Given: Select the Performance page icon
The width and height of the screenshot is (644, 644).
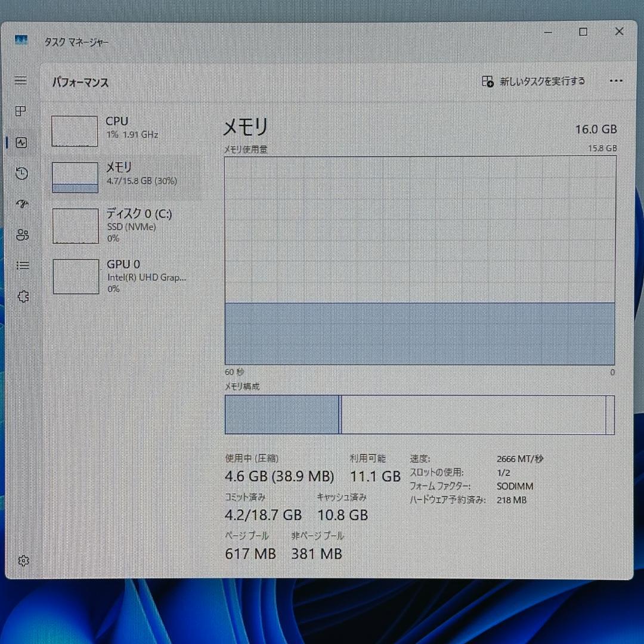Looking at the screenshot, I should pyautogui.click(x=21, y=143).
